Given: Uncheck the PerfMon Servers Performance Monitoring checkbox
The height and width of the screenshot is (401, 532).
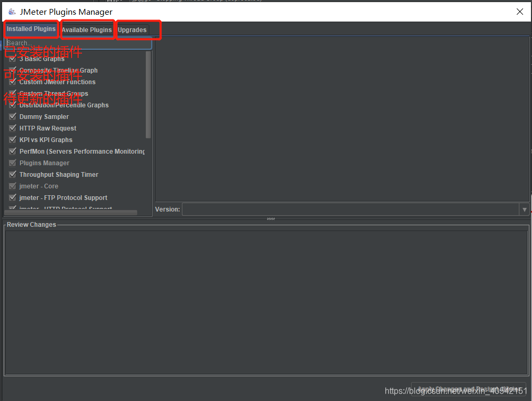Looking at the screenshot, I should [13, 151].
